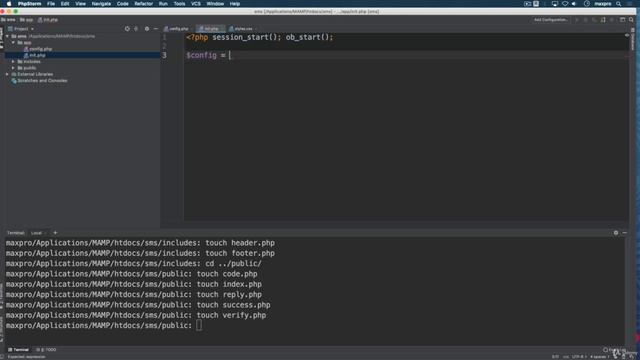Viewport: 640px width, 360px height.
Task: Open the Run menu
Action: [x=163, y=4]
